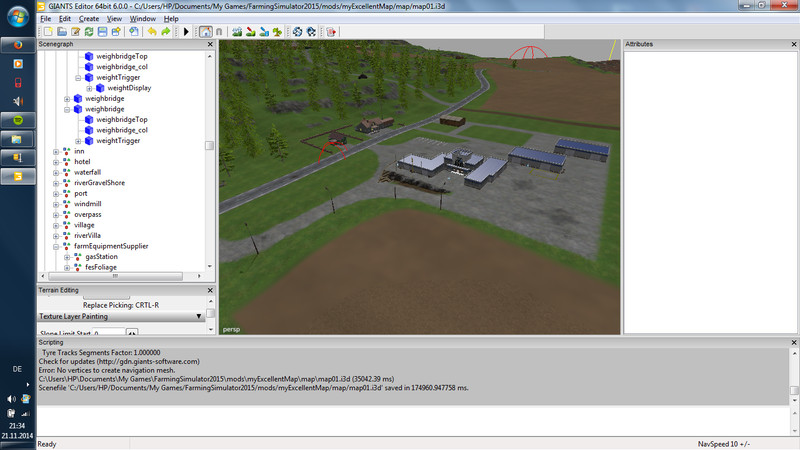This screenshot has height=450, width=800.
Task: Click the Slope Limit Start input field
Action: 108,333
